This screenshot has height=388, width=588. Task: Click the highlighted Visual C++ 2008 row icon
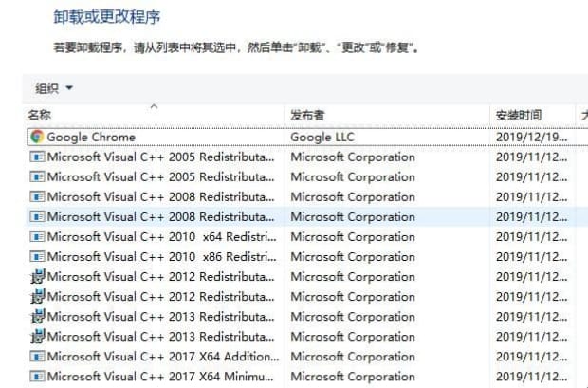[37, 217]
